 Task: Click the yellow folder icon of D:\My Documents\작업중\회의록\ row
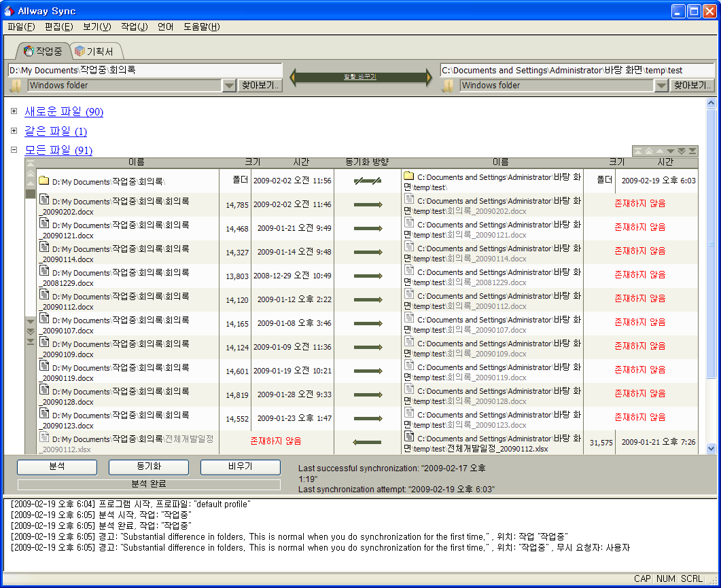(x=44, y=181)
